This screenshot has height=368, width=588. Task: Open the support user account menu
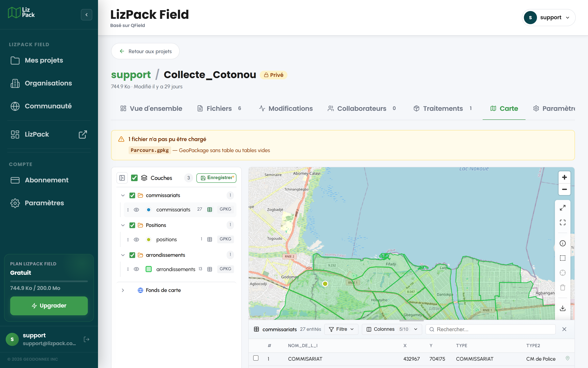point(548,18)
